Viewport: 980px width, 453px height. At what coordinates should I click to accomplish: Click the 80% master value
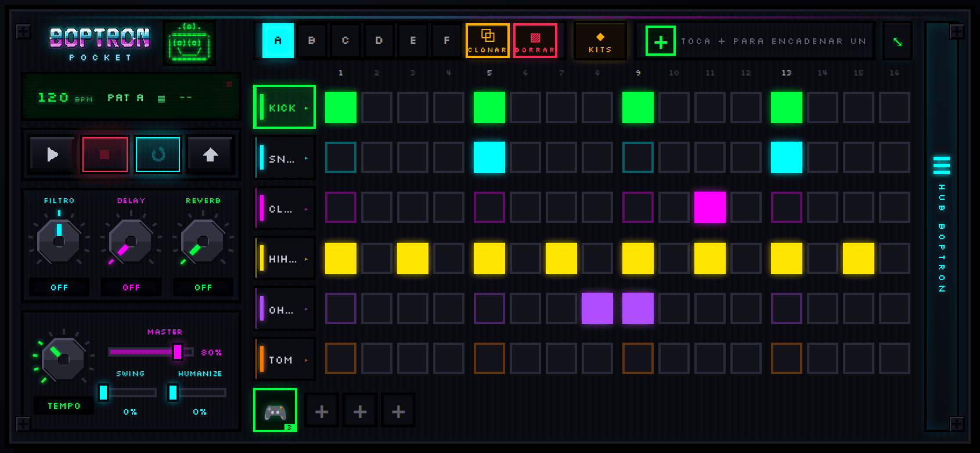tap(211, 353)
